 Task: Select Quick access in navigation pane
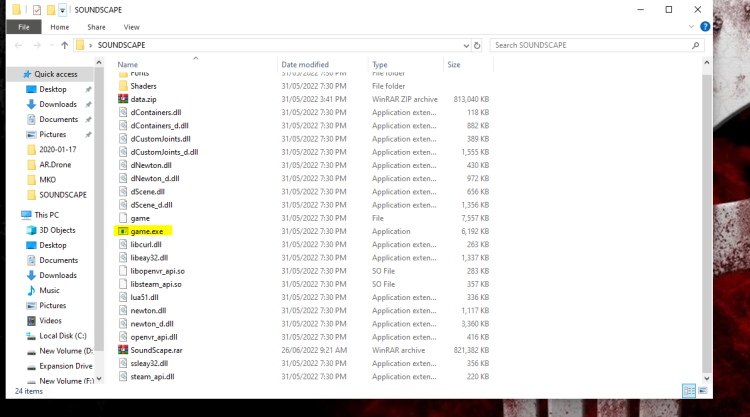point(55,74)
